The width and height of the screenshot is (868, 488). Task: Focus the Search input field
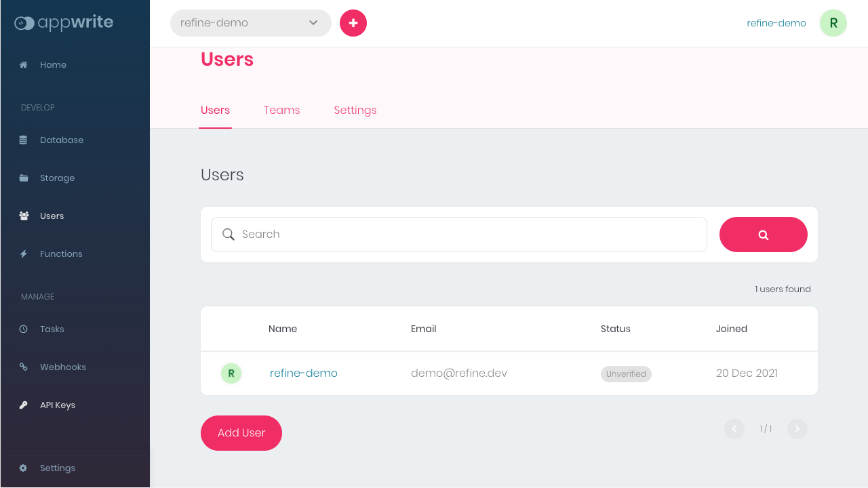468,235
